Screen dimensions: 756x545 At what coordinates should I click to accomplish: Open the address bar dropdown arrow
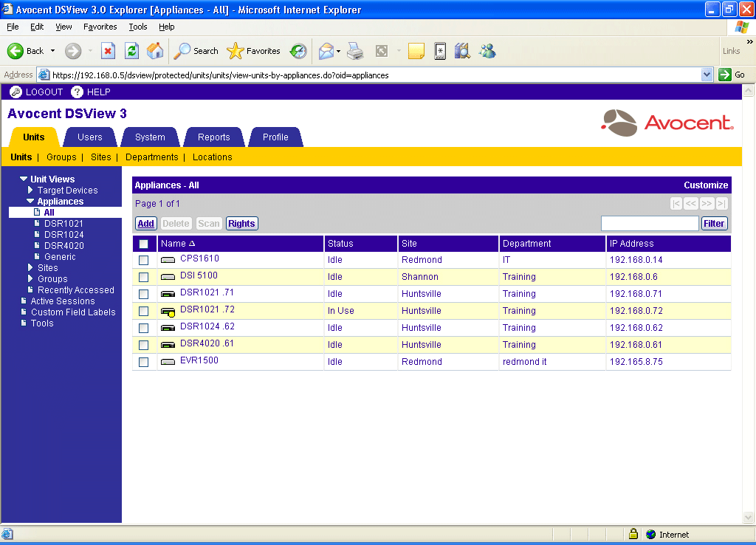[x=707, y=75]
